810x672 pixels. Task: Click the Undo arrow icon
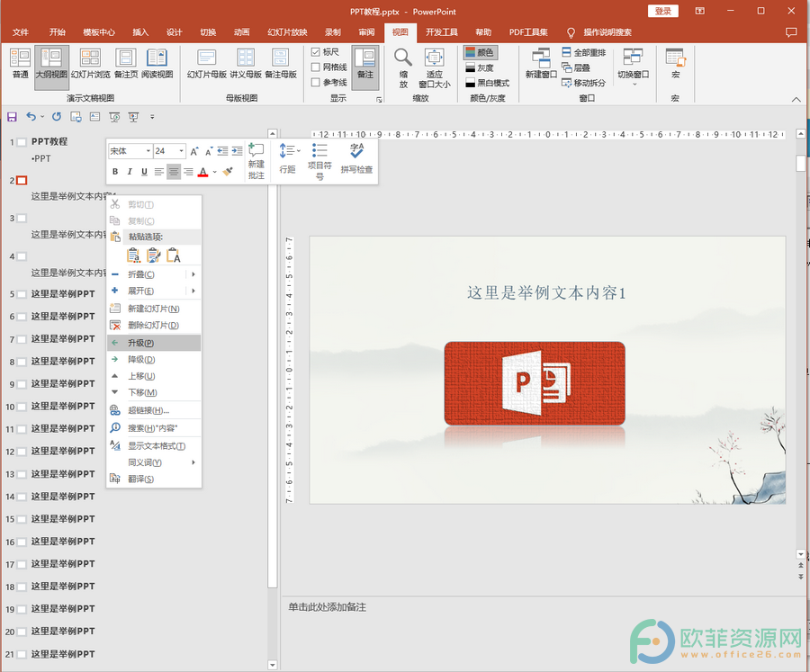tap(31, 117)
